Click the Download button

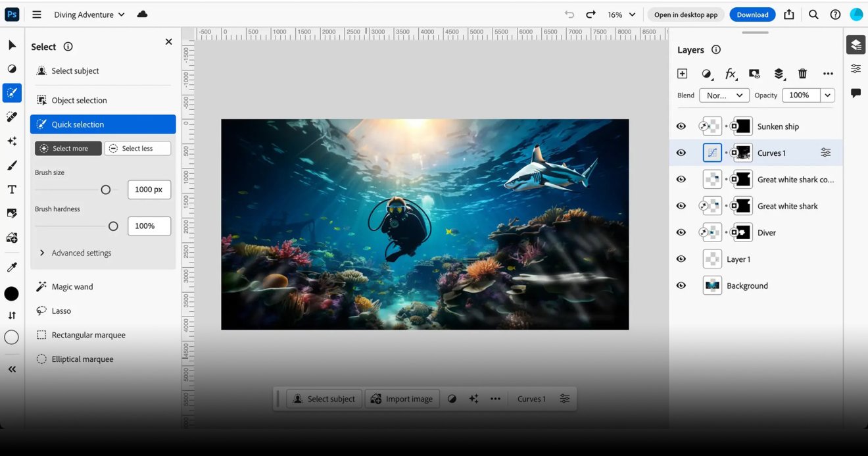coord(752,14)
